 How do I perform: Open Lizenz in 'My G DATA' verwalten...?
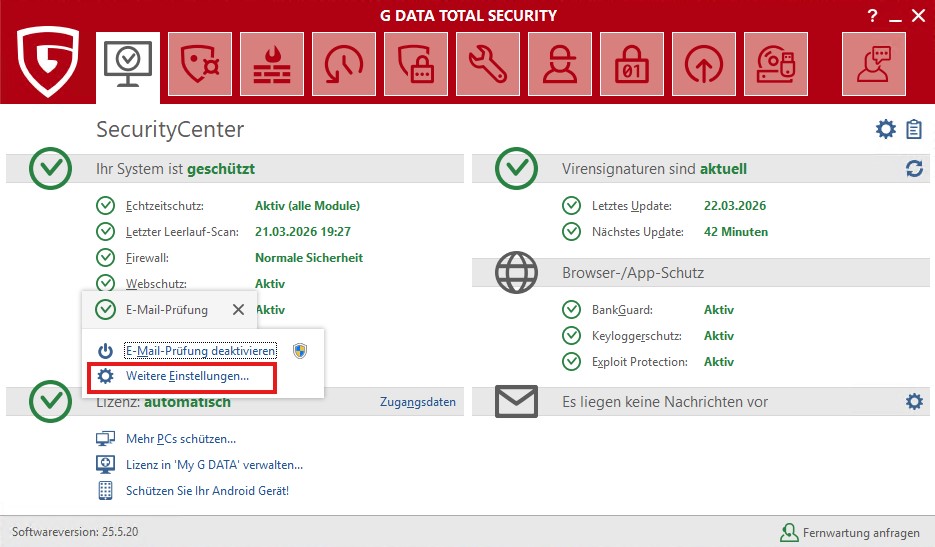pos(214,465)
